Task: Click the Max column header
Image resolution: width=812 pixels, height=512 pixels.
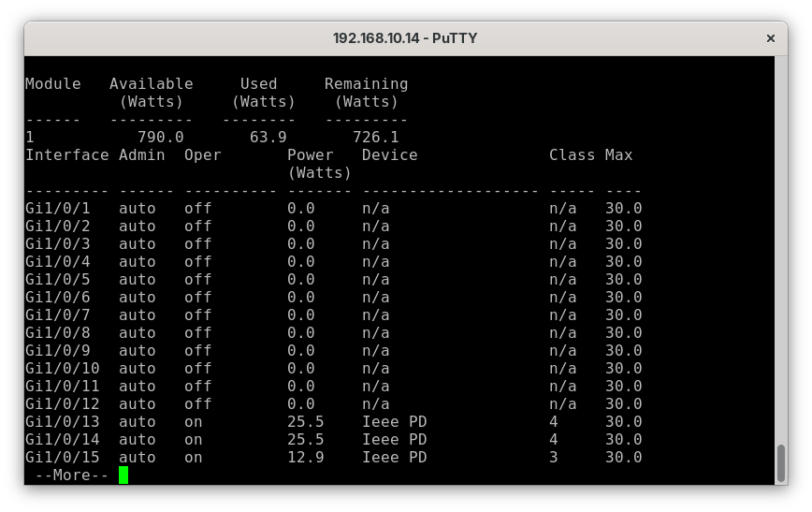Action: coord(618,155)
